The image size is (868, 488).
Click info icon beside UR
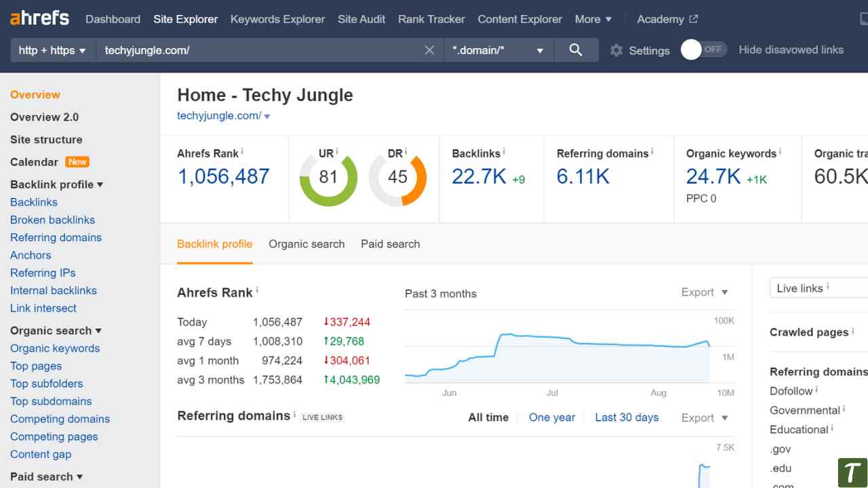(337, 152)
